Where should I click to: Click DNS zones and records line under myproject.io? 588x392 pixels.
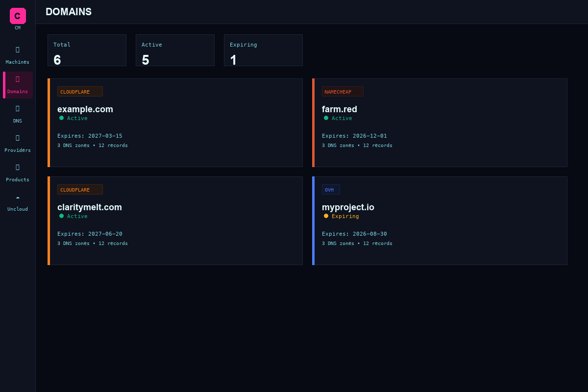pyautogui.click(x=357, y=244)
